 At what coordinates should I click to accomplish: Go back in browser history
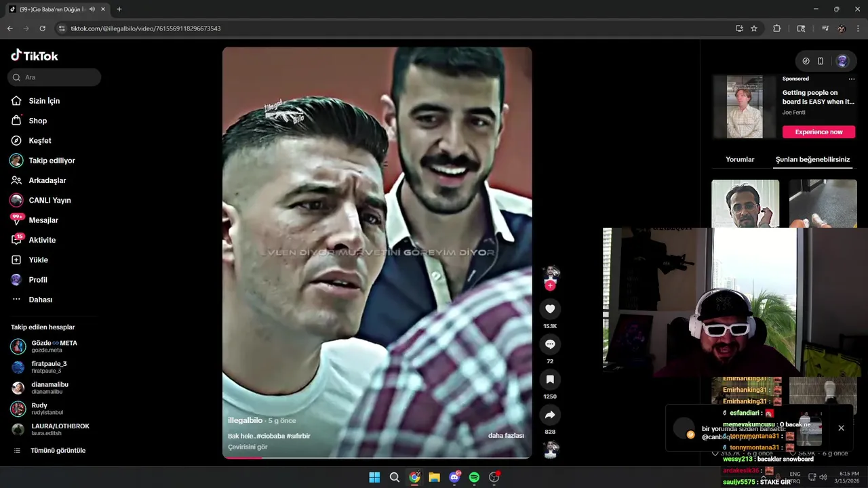[10, 28]
